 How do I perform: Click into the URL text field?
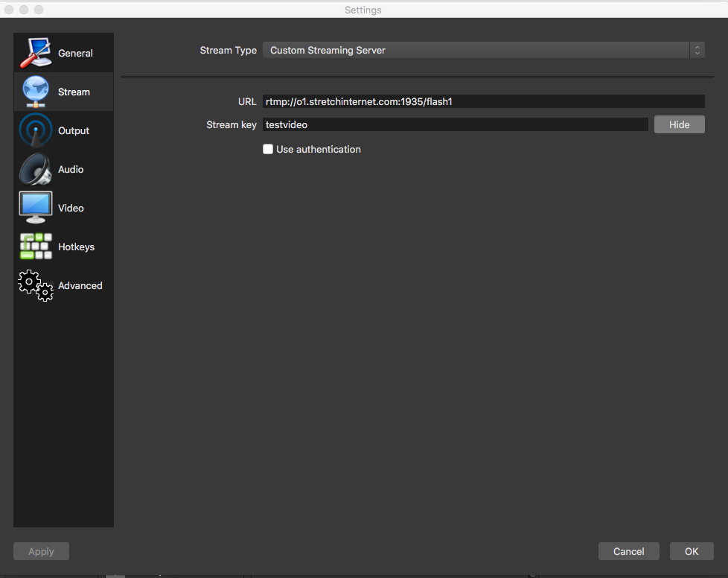pyautogui.click(x=483, y=101)
